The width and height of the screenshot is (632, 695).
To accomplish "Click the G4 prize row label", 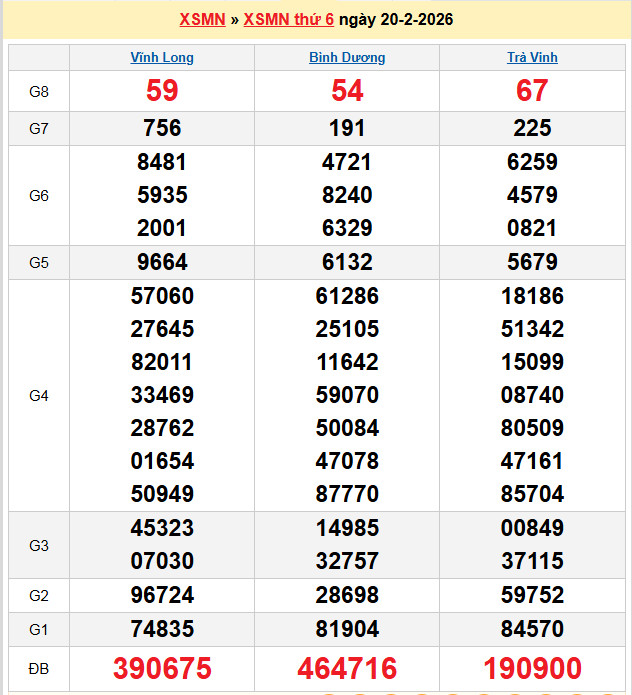I will pyautogui.click(x=39, y=396).
